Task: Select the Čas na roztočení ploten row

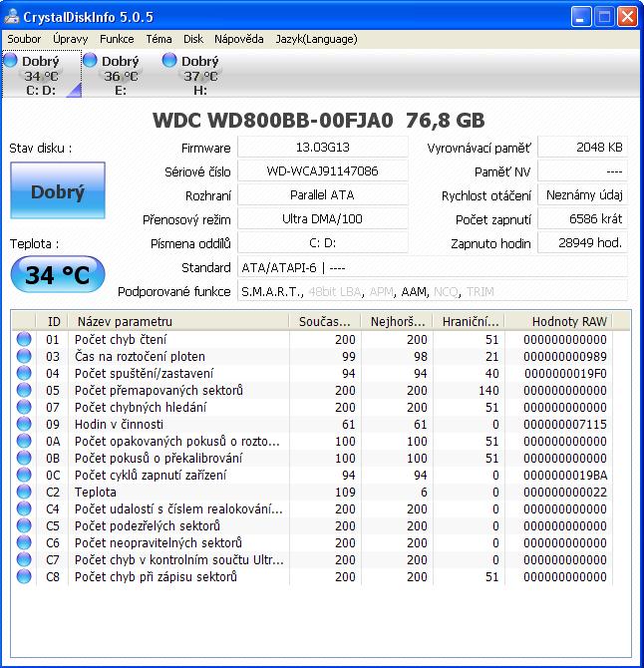Action: click(x=312, y=357)
